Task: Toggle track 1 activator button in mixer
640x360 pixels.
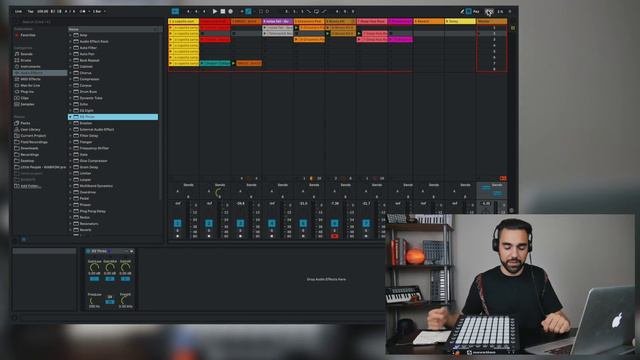Action: click(x=178, y=223)
